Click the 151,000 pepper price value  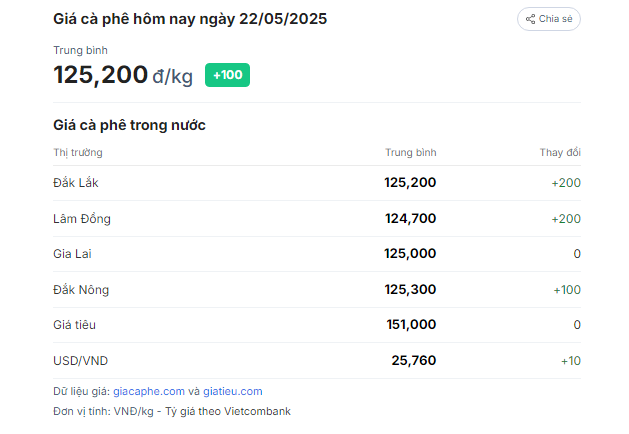(411, 324)
